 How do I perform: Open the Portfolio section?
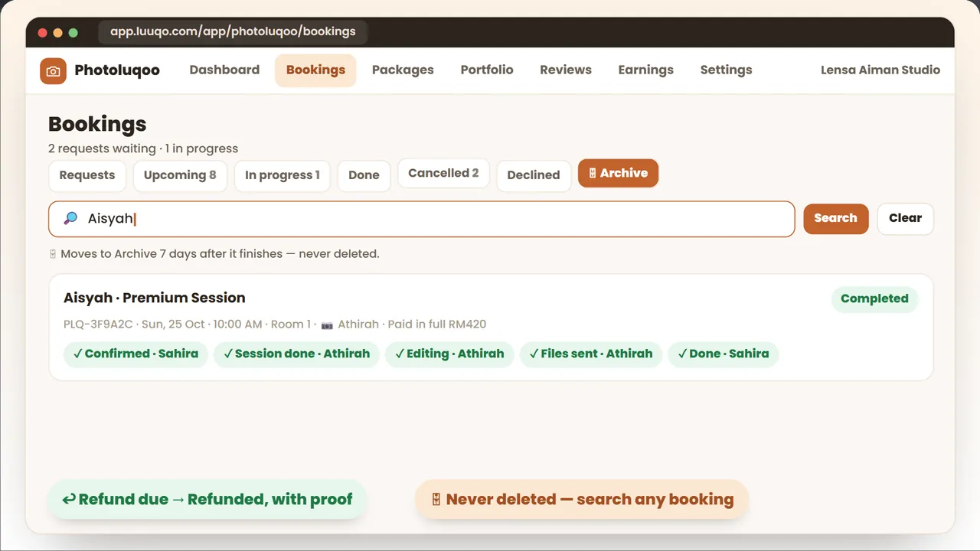coord(487,70)
